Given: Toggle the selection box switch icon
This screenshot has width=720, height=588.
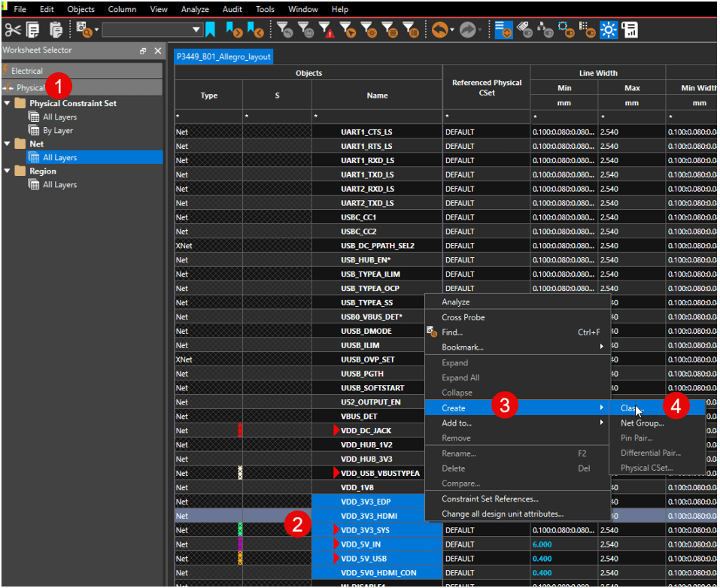Looking at the screenshot, I should [x=567, y=30].
